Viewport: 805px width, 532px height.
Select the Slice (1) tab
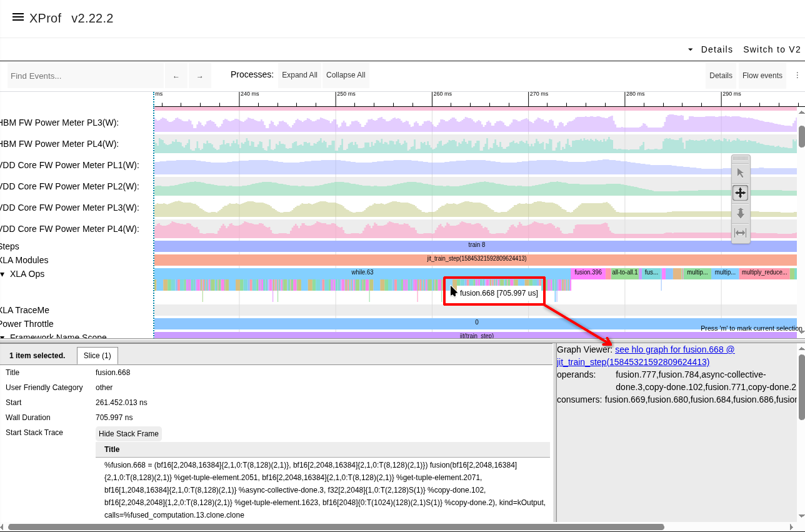click(x=97, y=356)
